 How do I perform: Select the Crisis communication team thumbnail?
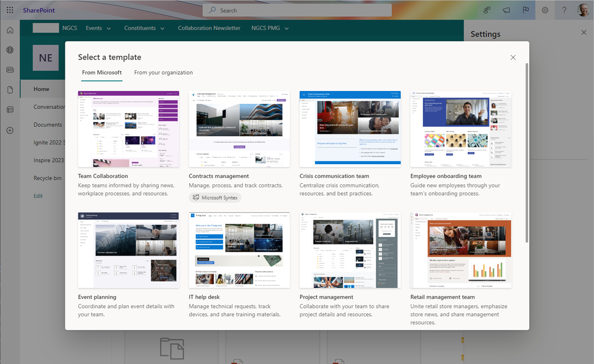[350, 129]
